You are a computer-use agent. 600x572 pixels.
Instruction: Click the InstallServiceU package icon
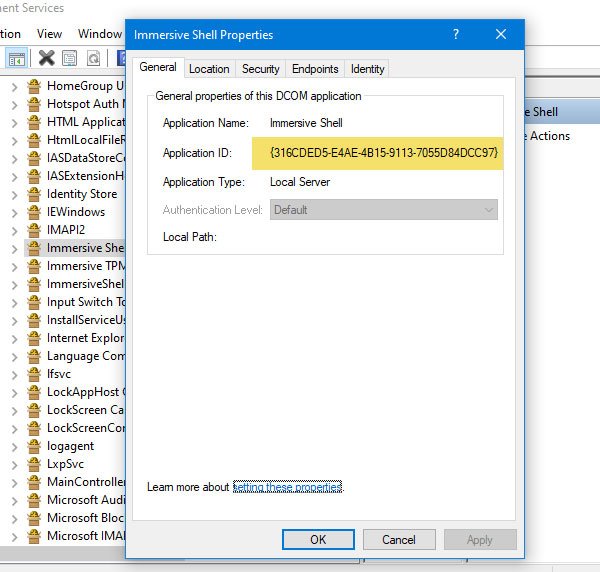point(34,320)
